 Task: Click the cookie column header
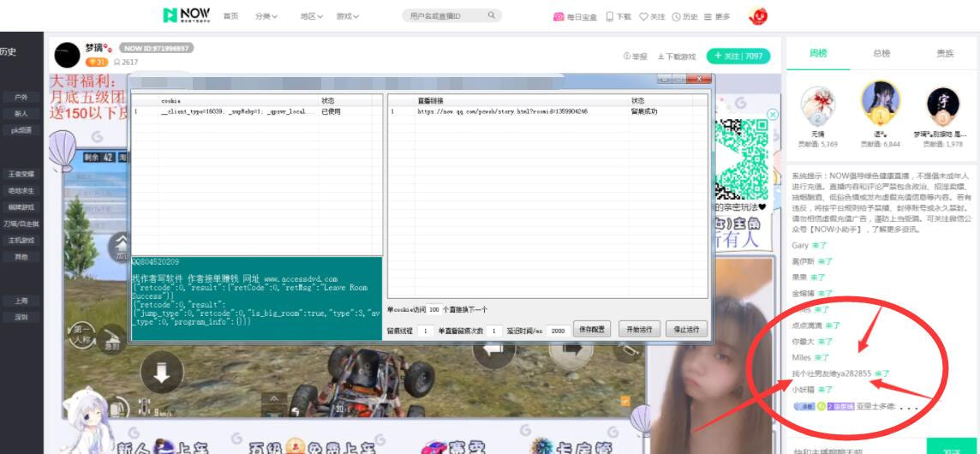click(x=237, y=100)
